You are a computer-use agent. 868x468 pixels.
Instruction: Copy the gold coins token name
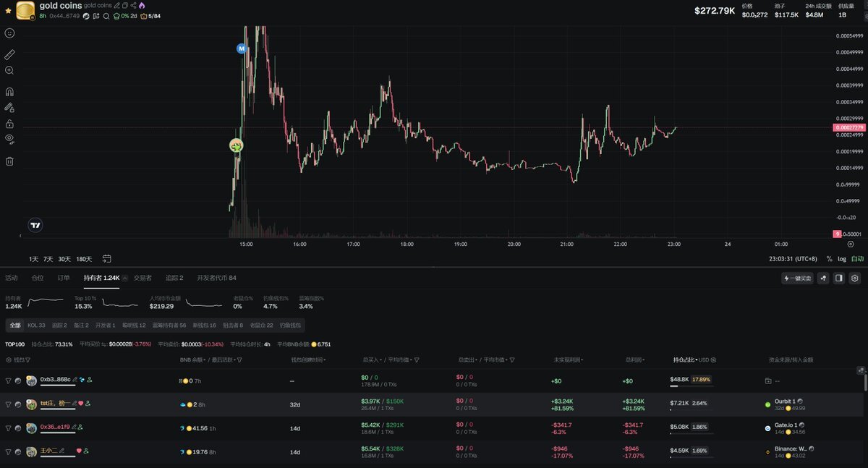click(x=125, y=6)
